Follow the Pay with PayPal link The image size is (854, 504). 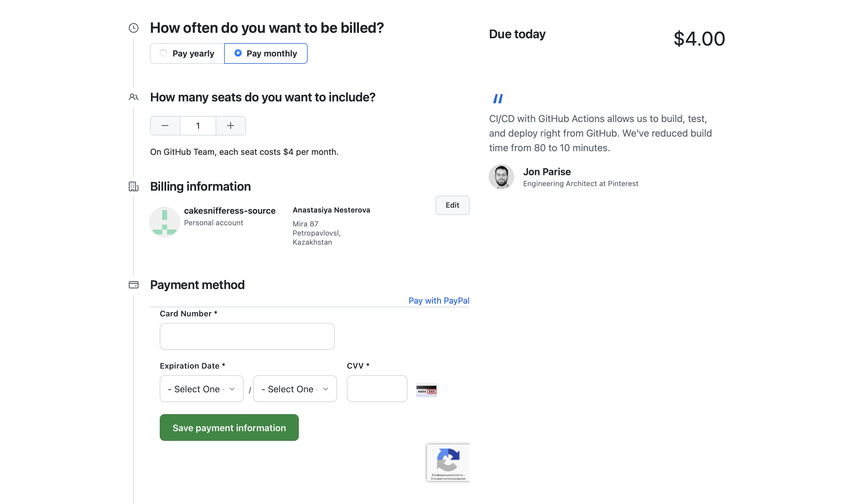coord(439,301)
